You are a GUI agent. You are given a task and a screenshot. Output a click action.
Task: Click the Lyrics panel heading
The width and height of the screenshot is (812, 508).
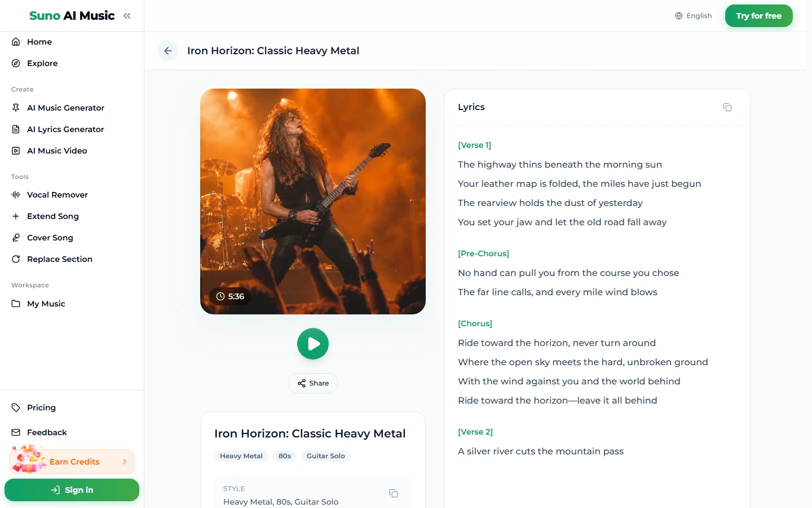(x=471, y=107)
